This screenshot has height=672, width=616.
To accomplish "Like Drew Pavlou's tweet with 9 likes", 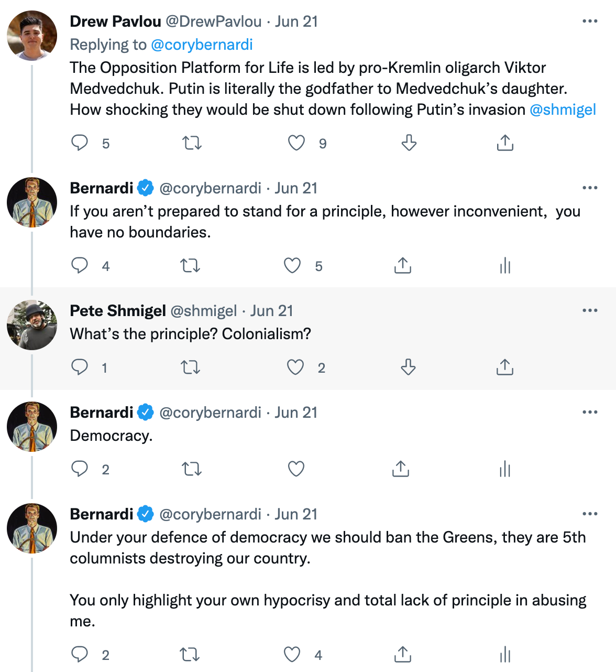I will pos(296,143).
